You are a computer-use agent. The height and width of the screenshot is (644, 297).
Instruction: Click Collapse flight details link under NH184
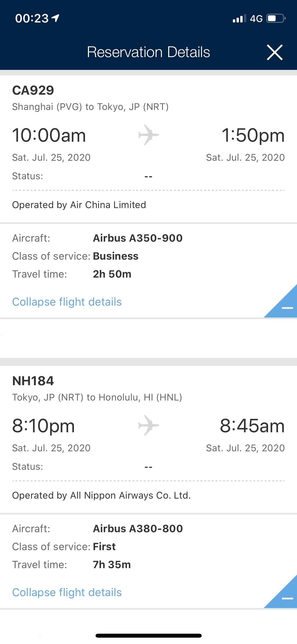67,592
